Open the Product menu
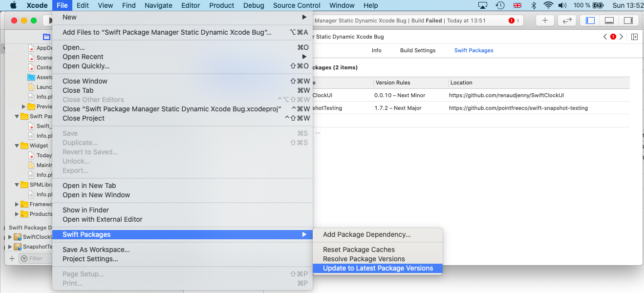This screenshot has width=644, height=293. coord(222,5)
